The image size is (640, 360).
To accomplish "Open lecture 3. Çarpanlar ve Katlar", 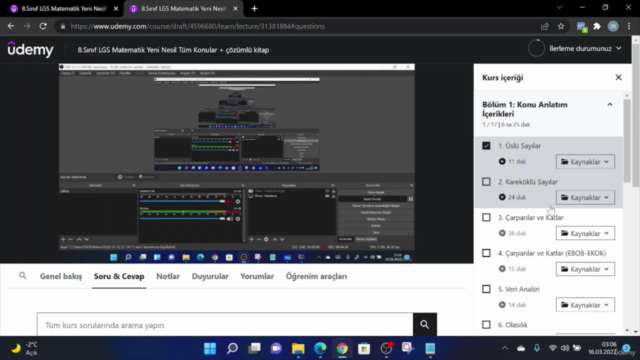I will coord(531,218).
